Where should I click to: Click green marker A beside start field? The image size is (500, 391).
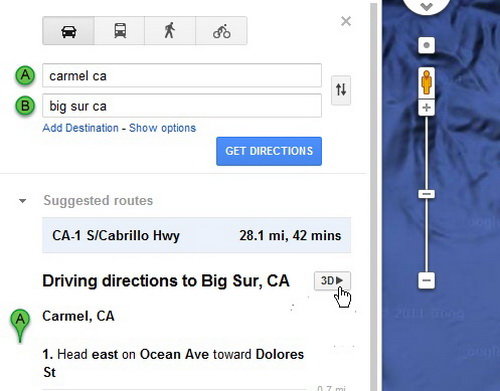pos(25,75)
